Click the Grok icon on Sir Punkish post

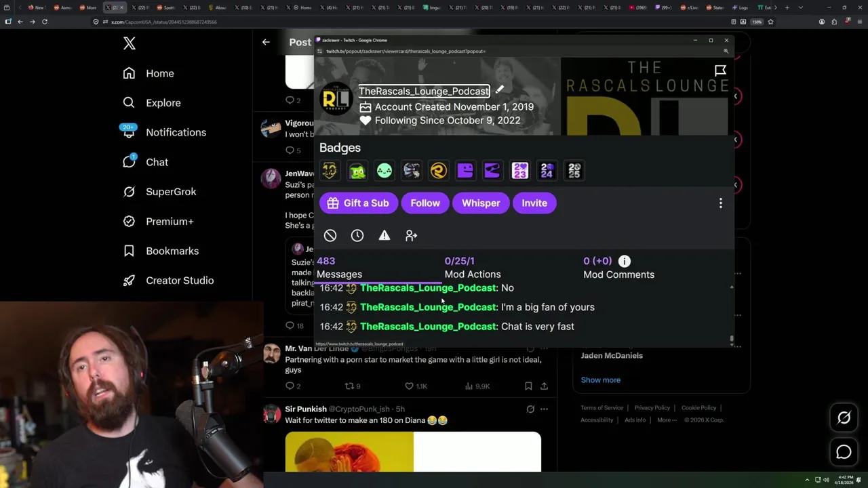(x=530, y=409)
